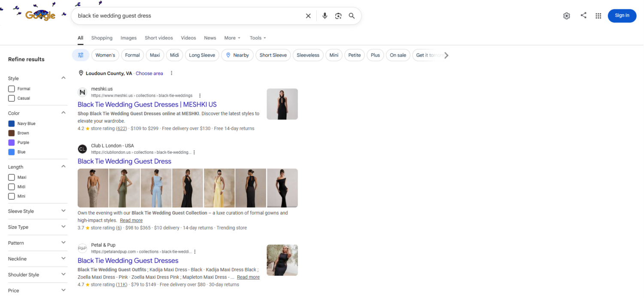Click the magnifier search icon
Screen dimensions: 644x298
tap(352, 16)
